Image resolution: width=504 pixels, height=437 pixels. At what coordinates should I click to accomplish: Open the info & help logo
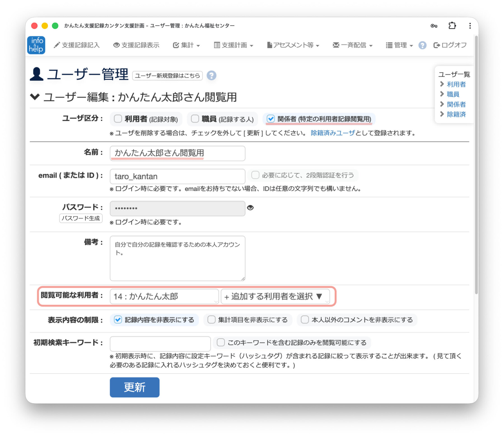pyautogui.click(x=36, y=45)
